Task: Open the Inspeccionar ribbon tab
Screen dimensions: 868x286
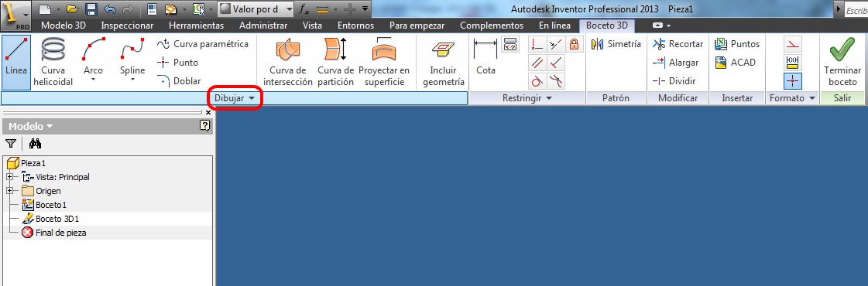Action: tap(127, 26)
